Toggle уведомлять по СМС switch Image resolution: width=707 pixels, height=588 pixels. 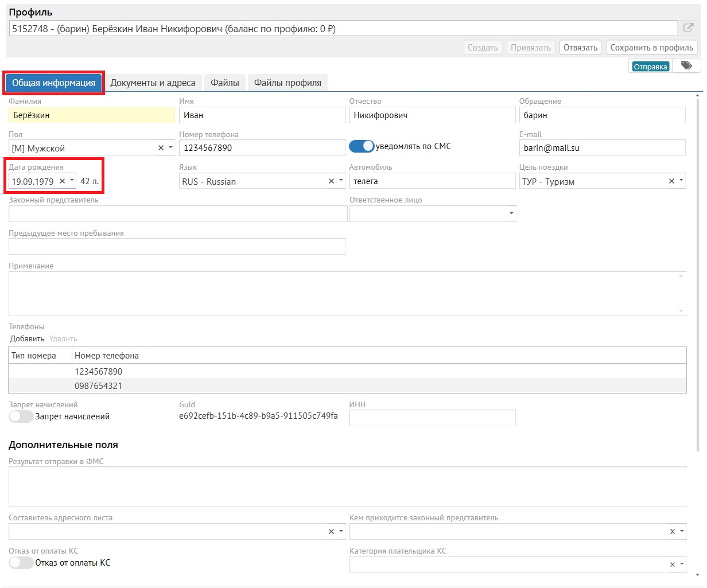coord(362,147)
